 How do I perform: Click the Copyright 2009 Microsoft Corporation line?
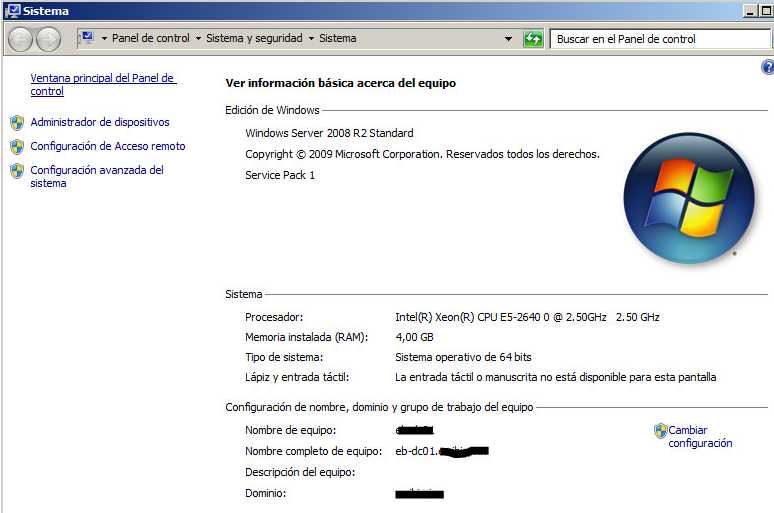point(423,154)
